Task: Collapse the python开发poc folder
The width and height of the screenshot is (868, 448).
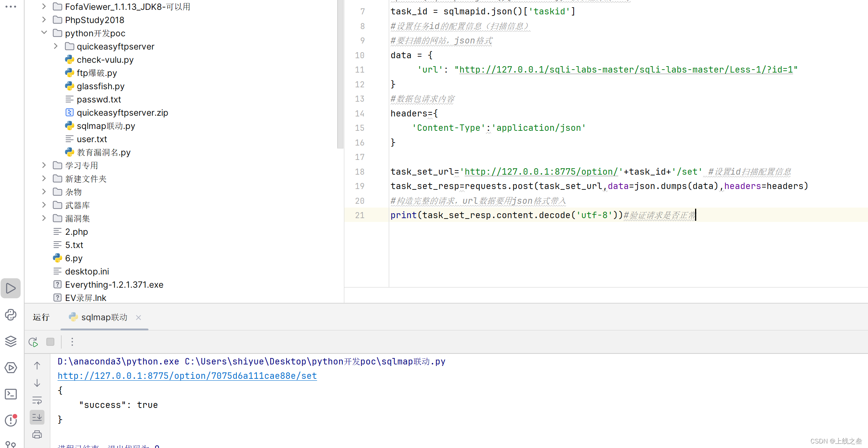Action: point(44,33)
